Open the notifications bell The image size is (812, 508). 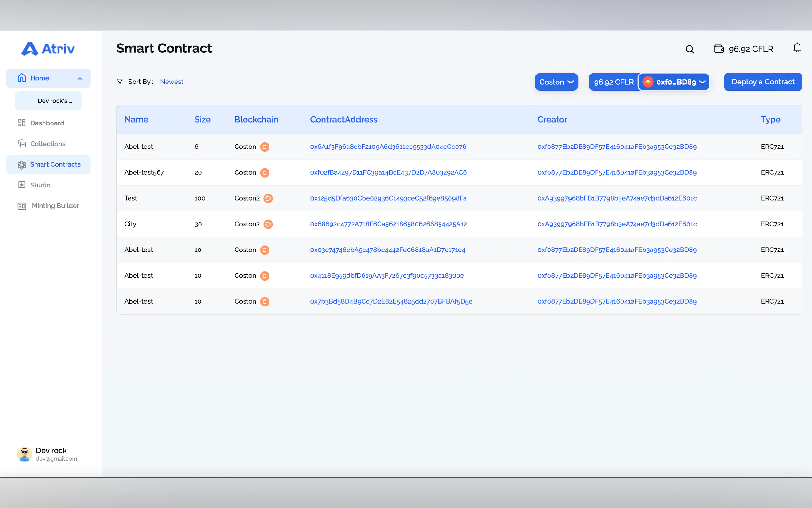[x=797, y=48]
